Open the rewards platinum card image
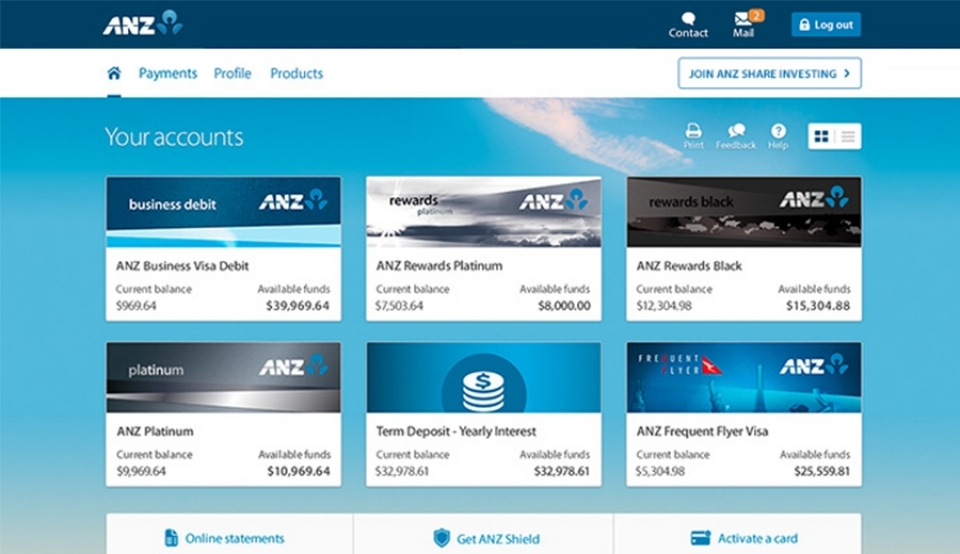The height and width of the screenshot is (554, 960). pyautogui.click(x=484, y=212)
